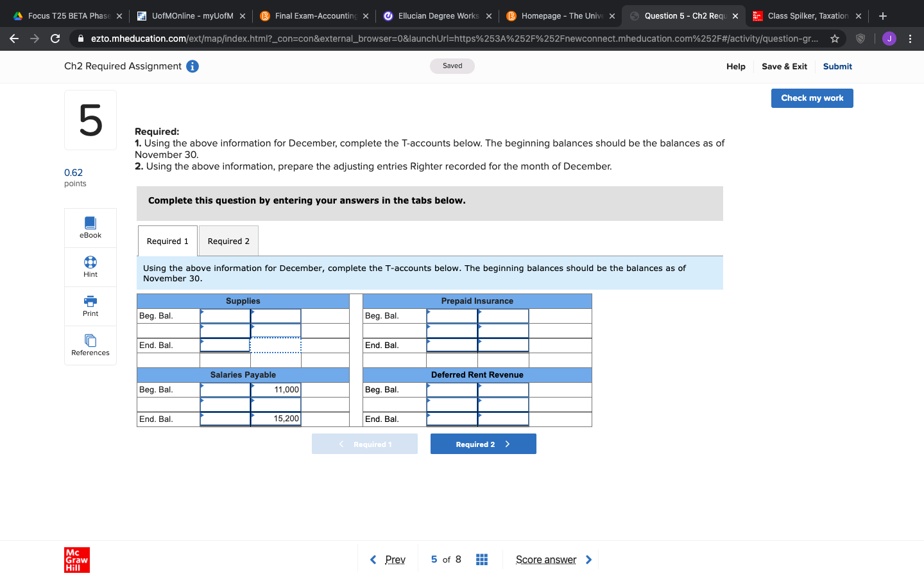Image resolution: width=924 pixels, height=578 pixels.
Task: Open the References panel
Action: (x=90, y=346)
